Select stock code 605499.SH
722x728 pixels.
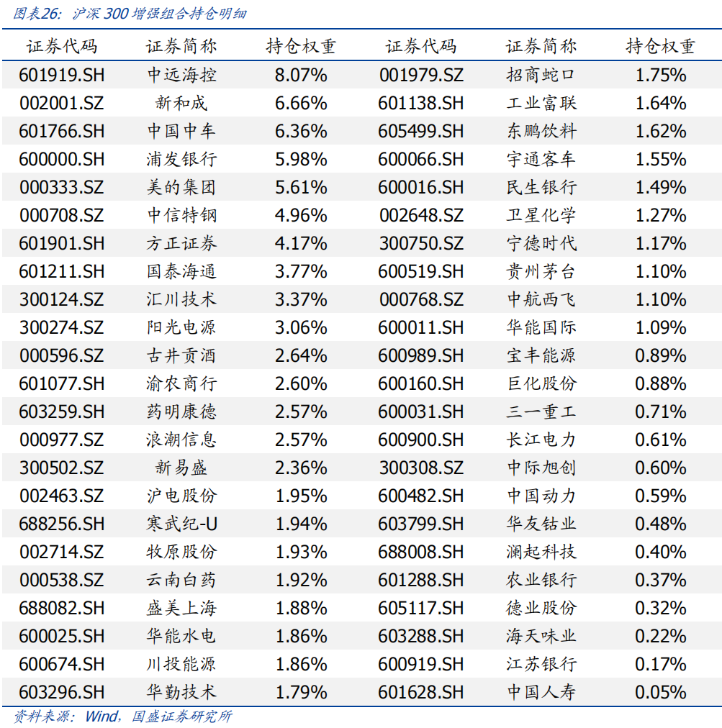(x=421, y=132)
